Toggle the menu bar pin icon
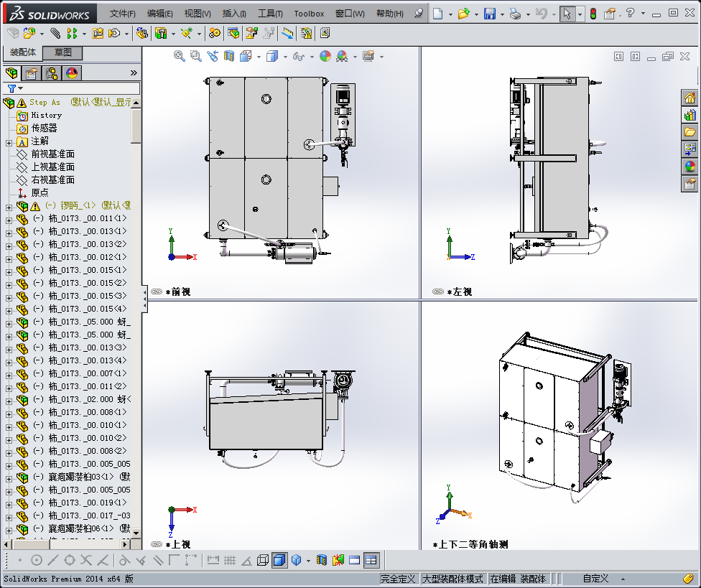This screenshot has width=701, height=588. [x=418, y=14]
